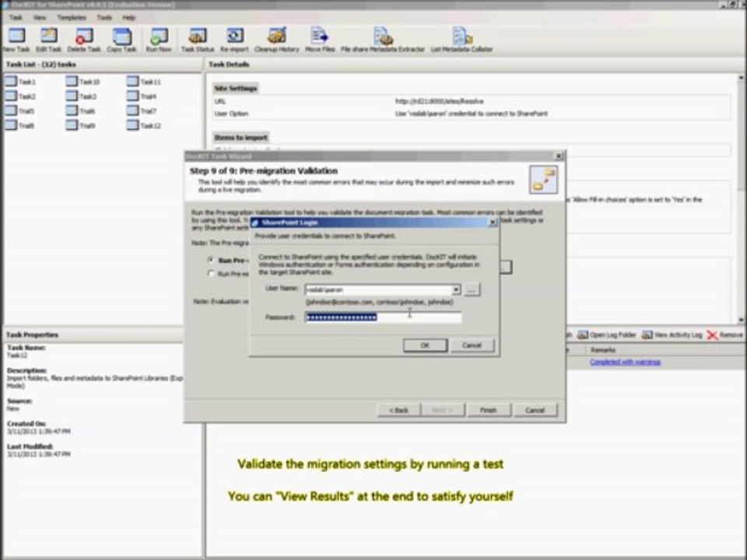The width and height of the screenshot is (747, 560).
Task: Click Cancel in the Task Wizard footer
Action: pos(535,410)
